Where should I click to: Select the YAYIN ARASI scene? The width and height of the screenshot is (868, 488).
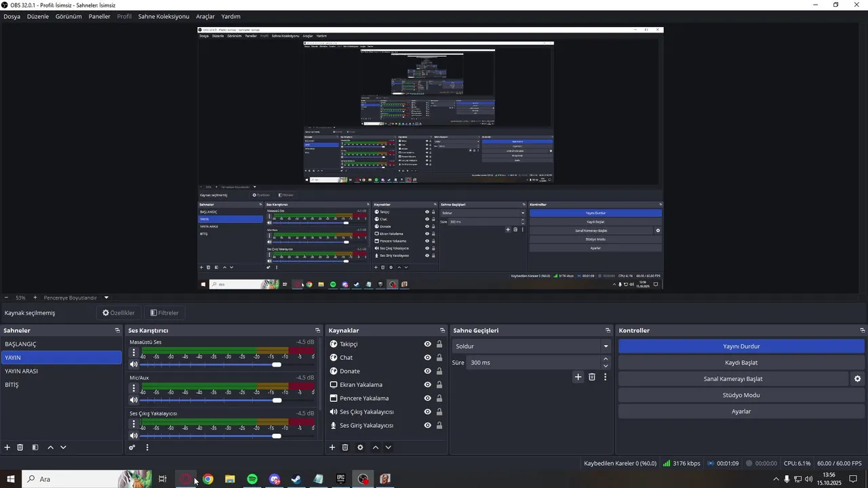(x=61, y=371)
